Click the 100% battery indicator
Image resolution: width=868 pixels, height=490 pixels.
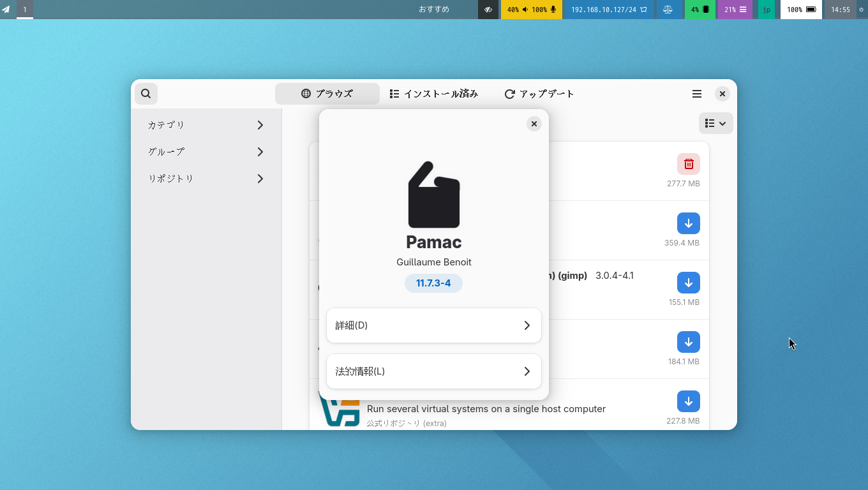801,10
